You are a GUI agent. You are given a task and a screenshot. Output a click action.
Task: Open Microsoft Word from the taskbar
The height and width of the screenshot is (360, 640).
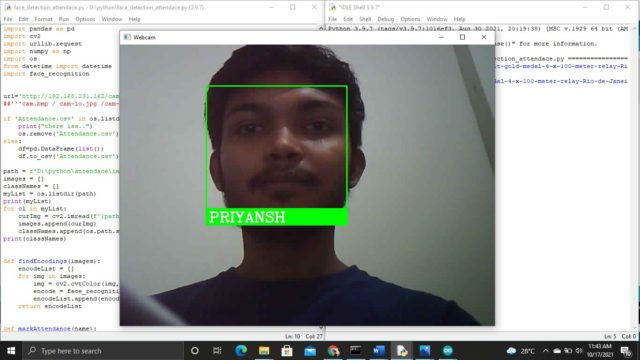(378, 351)
